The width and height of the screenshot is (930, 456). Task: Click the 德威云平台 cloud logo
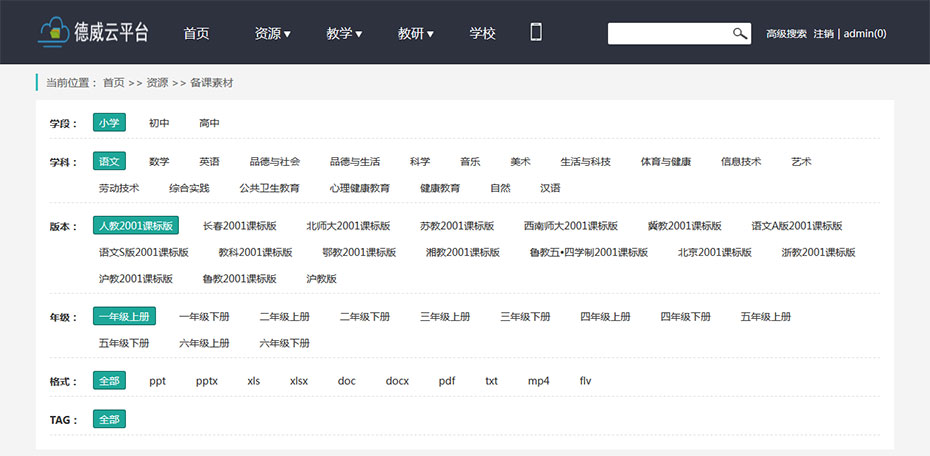92,33
